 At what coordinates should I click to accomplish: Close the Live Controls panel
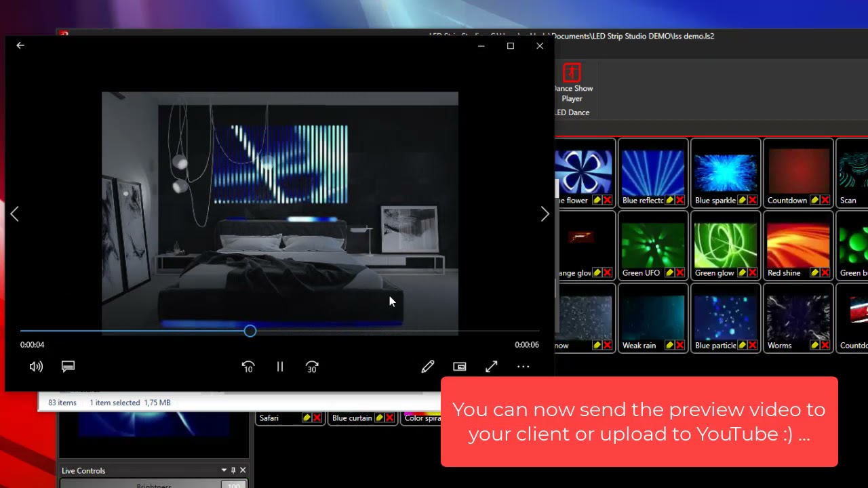tap(243, 470)
